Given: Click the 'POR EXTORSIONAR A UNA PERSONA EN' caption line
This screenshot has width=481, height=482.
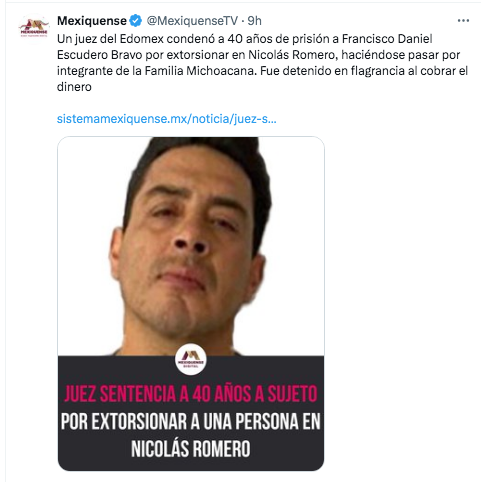Looking at the screenshot, I should [x=191, y=421].
